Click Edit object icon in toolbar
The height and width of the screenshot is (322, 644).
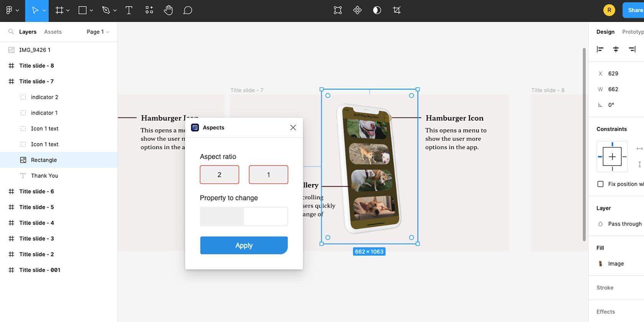point(338,10)
